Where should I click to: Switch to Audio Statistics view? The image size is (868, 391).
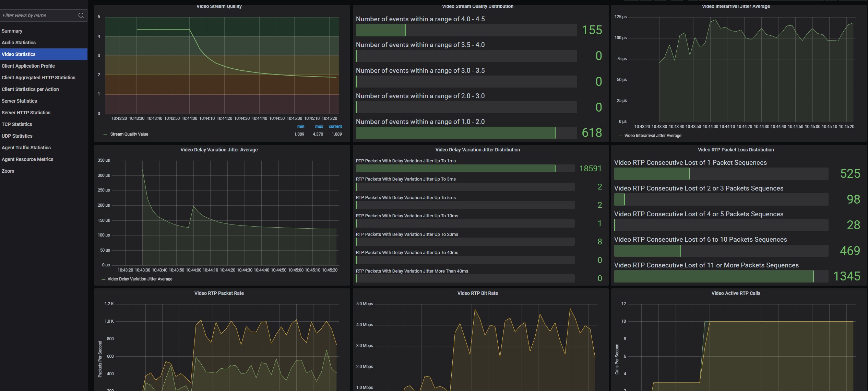(x=19, y=43)
